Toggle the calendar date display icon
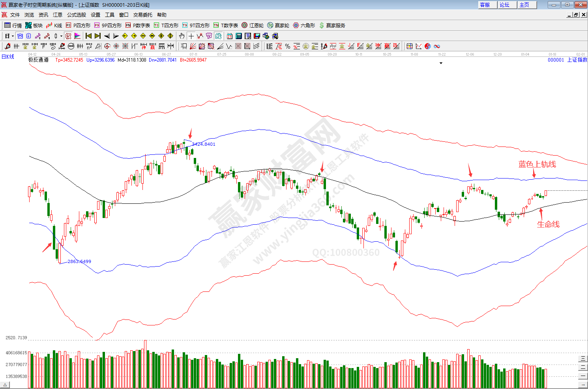The image size is (588, 389). tap(230, 36)
